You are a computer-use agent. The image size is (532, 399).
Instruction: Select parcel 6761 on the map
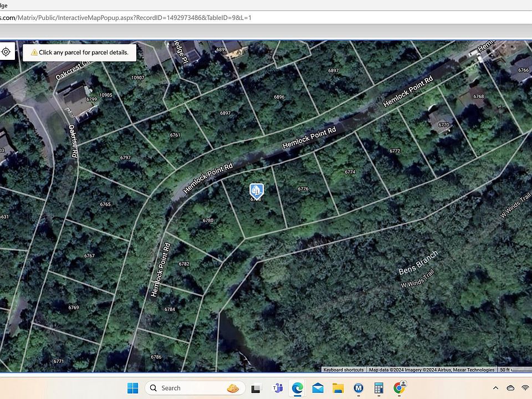[175, 135]
